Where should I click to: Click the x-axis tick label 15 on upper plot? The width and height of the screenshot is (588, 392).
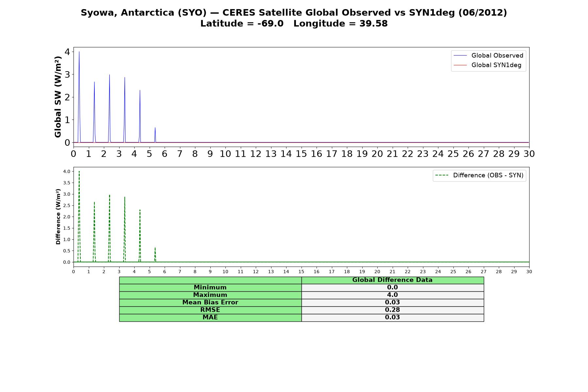[x=301, y=154]
